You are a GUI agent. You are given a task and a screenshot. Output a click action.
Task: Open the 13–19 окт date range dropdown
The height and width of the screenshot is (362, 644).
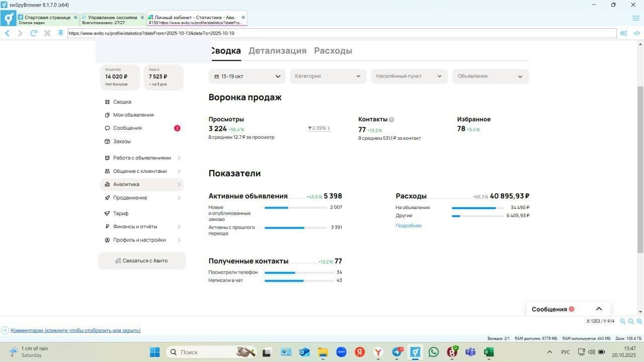click(247, 76)
